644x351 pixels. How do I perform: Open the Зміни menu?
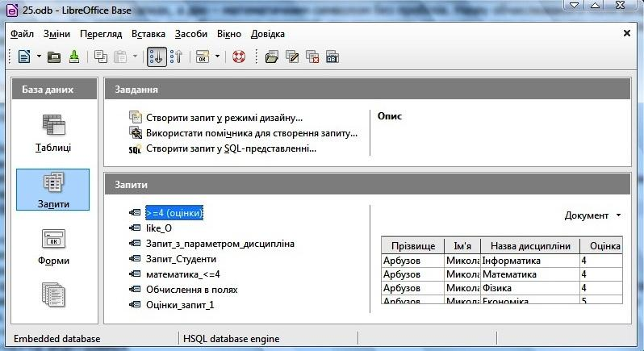56,34
